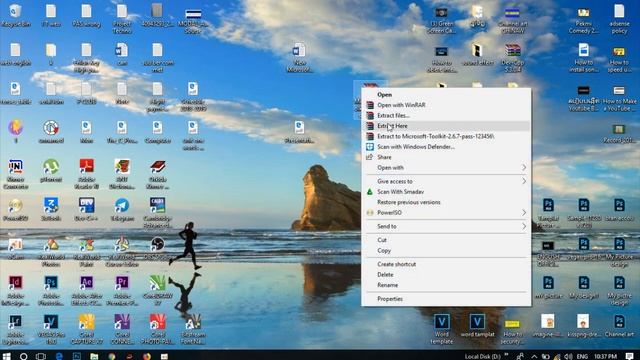Expand the Send to submenu
Viewport: 640px width, 360px height.
tap(446, 226)
